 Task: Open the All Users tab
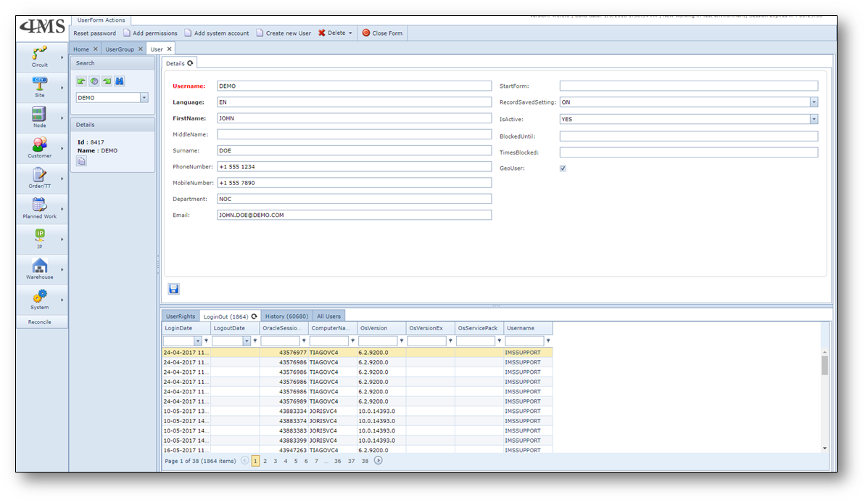(328, 316)
